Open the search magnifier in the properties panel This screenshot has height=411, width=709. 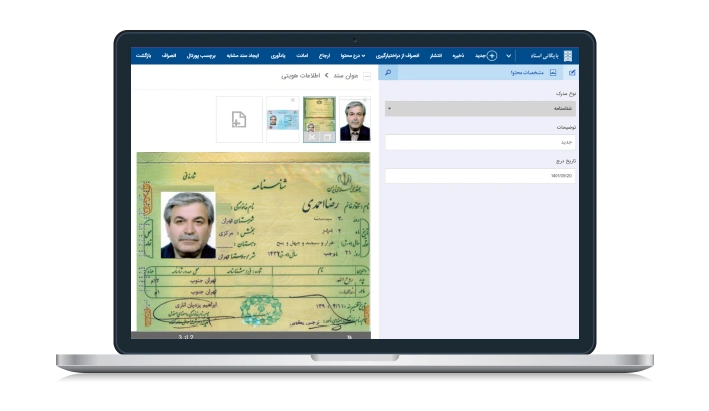pos(389,73)
